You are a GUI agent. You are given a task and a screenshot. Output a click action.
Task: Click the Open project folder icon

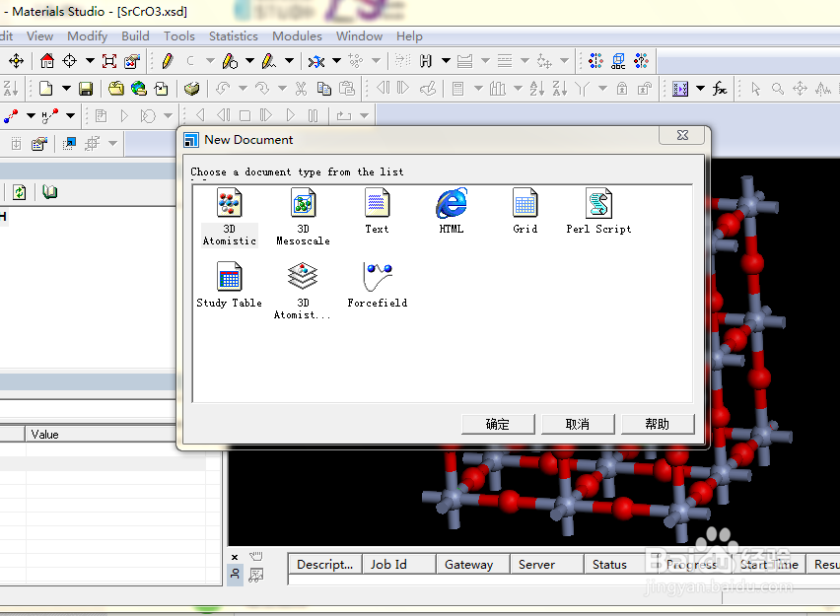pos(115,89)
